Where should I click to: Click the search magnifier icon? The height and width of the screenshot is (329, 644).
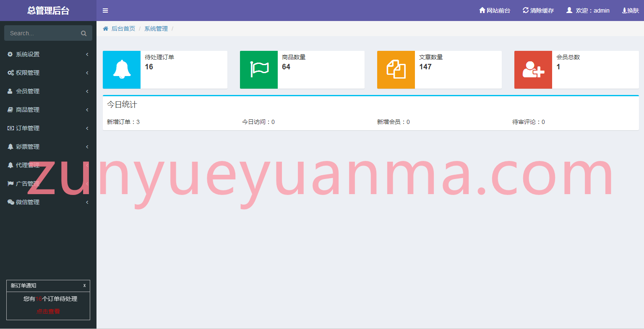click(83, 33)
